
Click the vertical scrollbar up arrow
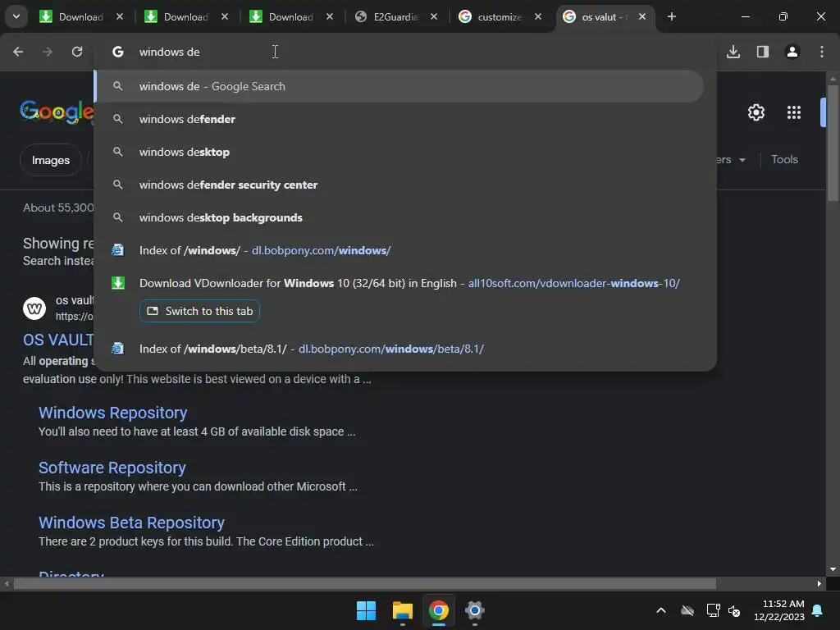(x=833, y=79)
